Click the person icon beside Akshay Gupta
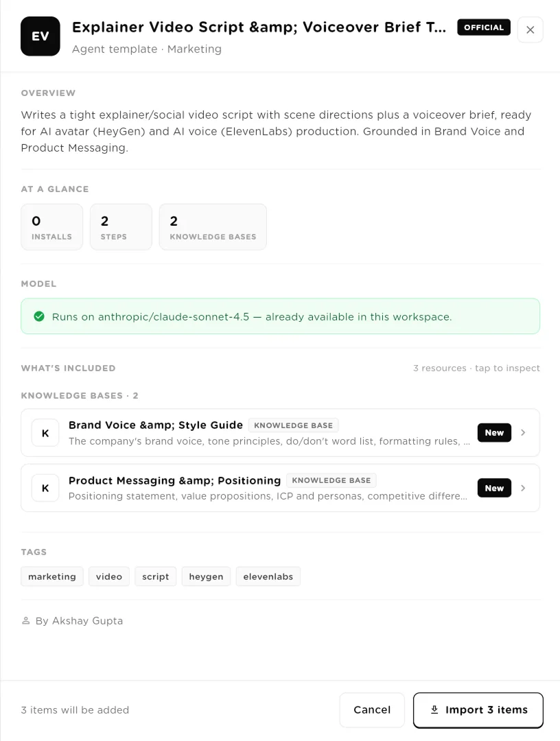 (x=26, y=621)
